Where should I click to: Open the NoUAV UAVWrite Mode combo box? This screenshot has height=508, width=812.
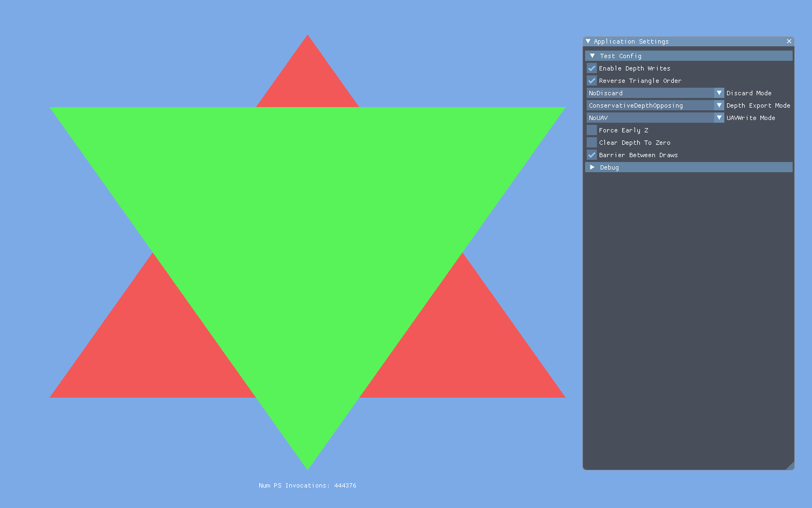click(656, 118)
